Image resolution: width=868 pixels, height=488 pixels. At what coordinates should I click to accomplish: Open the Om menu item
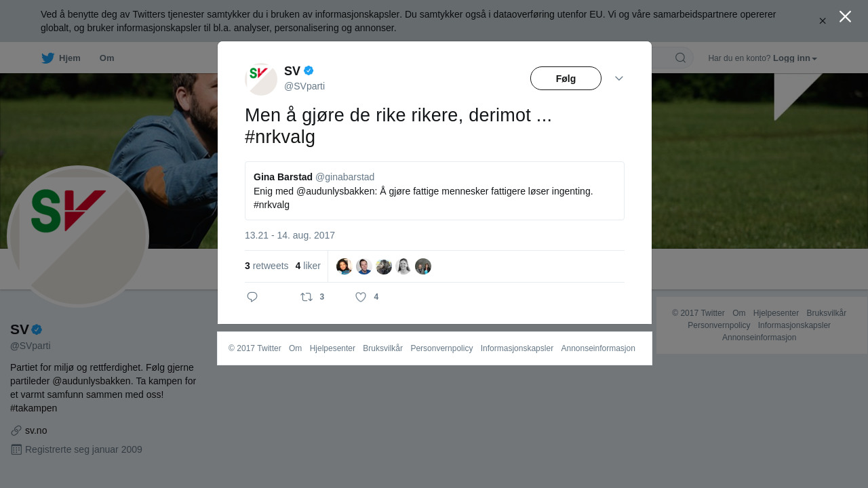coord(106,58)
